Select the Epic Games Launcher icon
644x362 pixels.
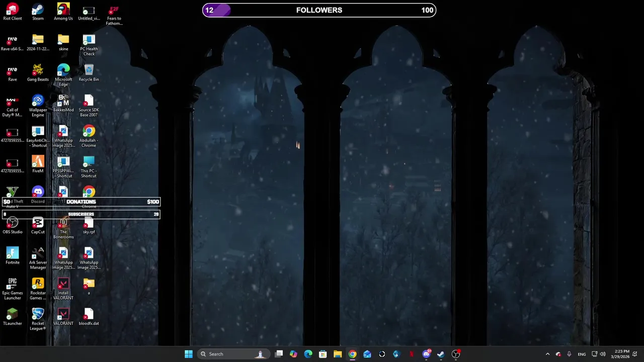(x=13, y=289)
